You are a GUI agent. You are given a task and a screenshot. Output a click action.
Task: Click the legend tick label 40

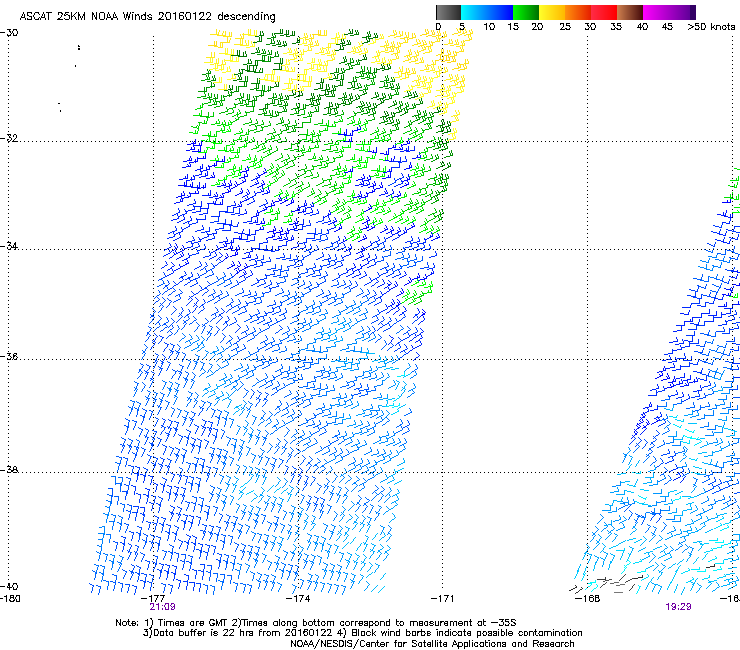[x=642, y=27]
